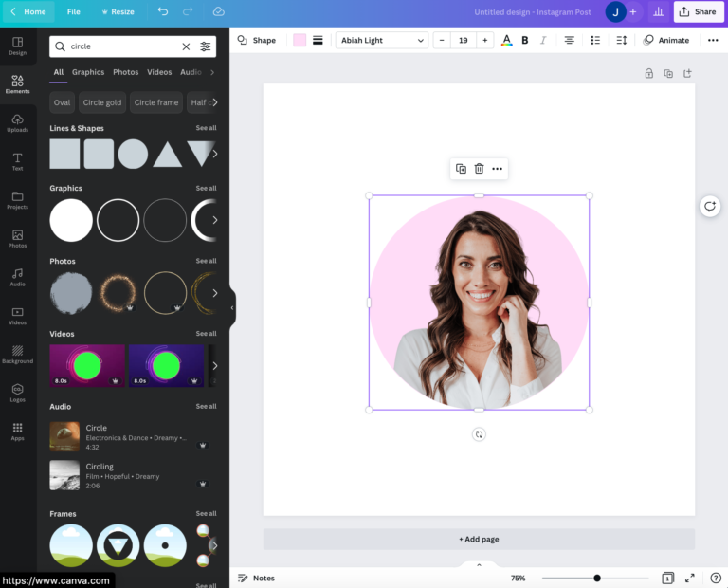Viewport: 728px width, 588px height.
Task: Click the Share button
Action: pos(699,11)
